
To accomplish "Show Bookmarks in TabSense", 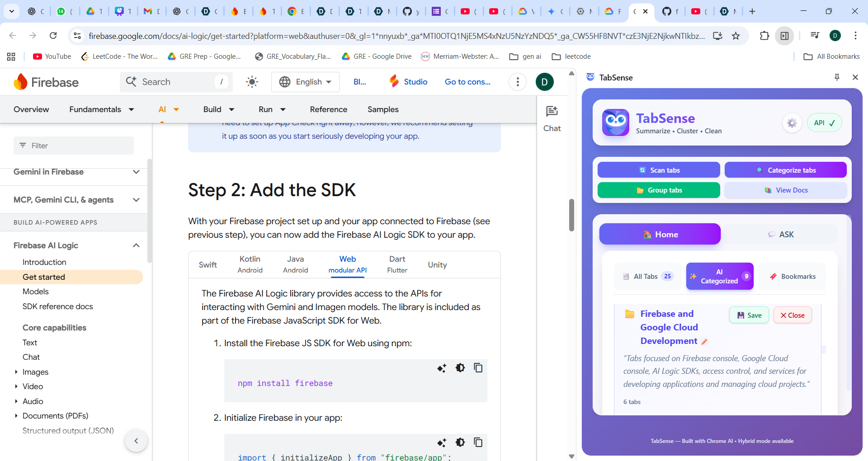I will (793, 276).
